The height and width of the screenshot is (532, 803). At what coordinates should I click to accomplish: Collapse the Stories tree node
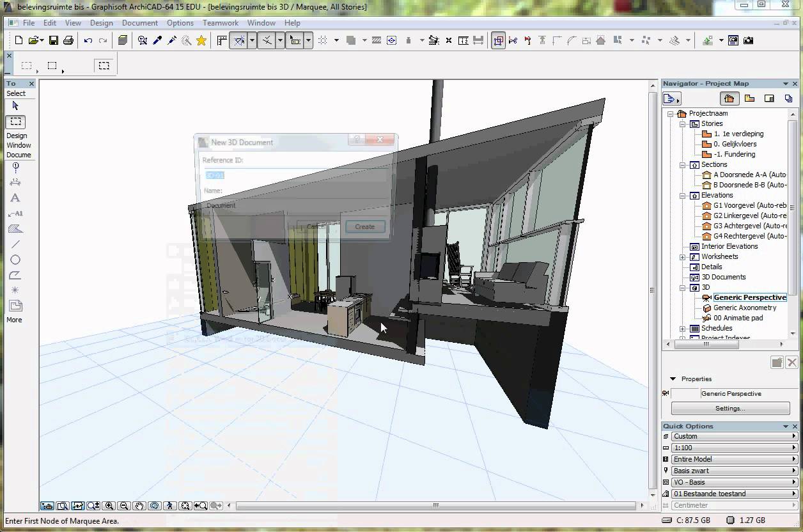click(x=682, y=124)
